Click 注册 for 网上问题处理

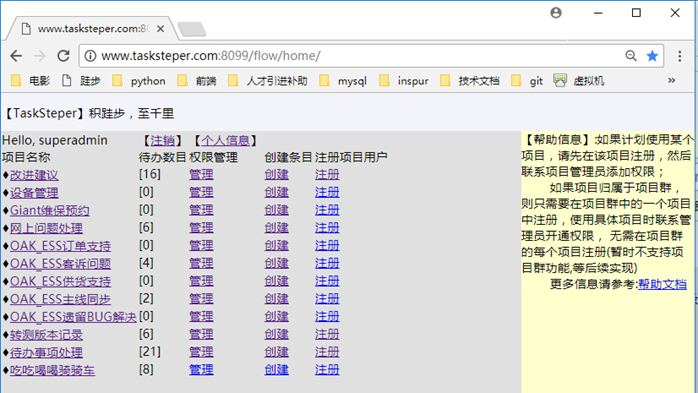pyautogui.click(x=327, y=228)
